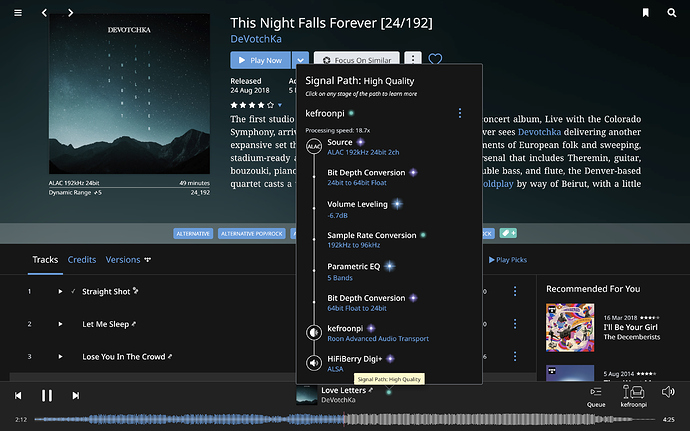This screenshot has width=690, height=431.
Task: Seek in the waveform progress bar
Action: (x=345, y=420)
